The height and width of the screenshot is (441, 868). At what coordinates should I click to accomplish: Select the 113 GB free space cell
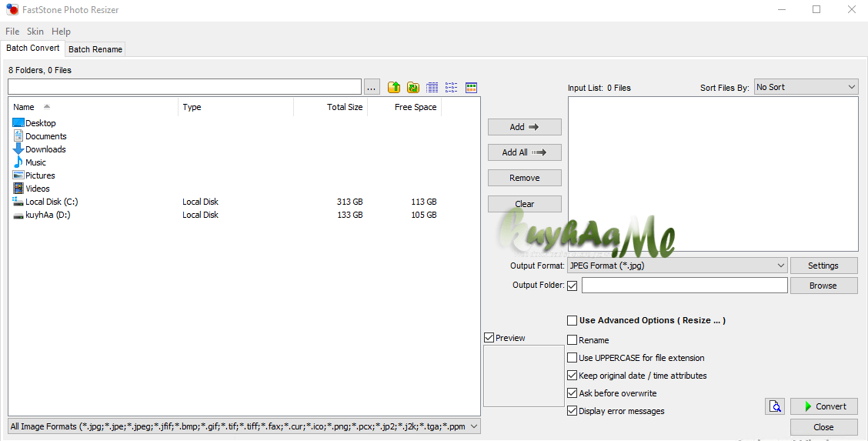[x=424, y=202]
